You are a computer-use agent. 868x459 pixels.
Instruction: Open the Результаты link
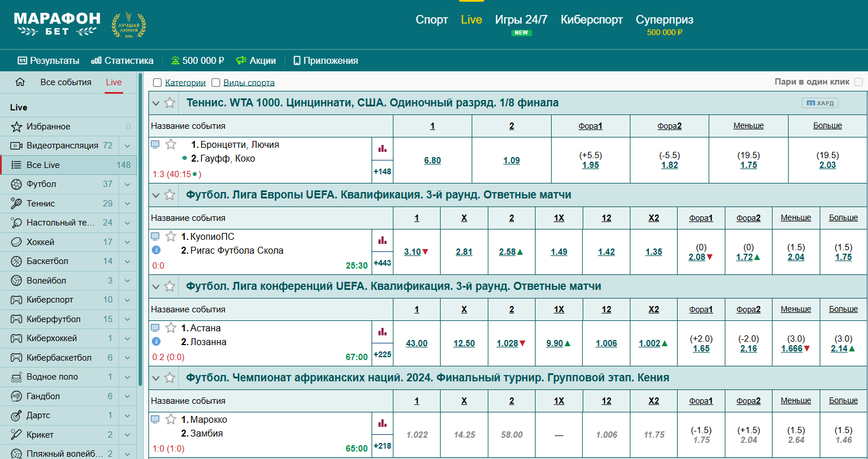(x=49, y=60)
